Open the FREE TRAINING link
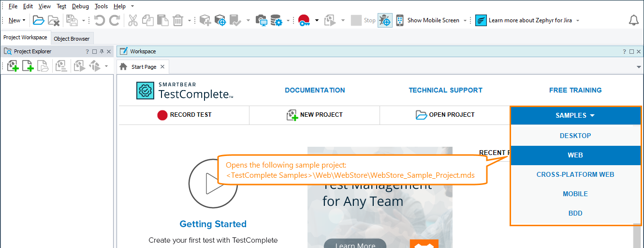 (575, 90)
